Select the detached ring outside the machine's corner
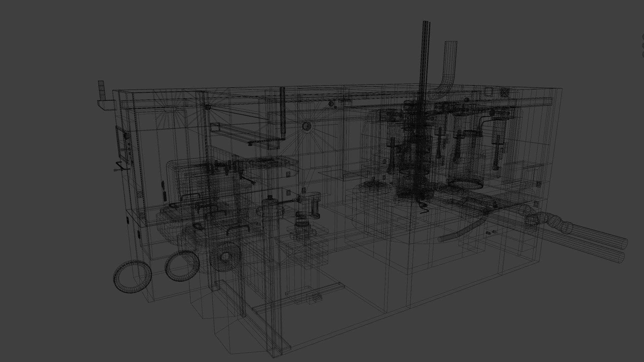This screenshot has height=362, width=644. click(132, 277)
